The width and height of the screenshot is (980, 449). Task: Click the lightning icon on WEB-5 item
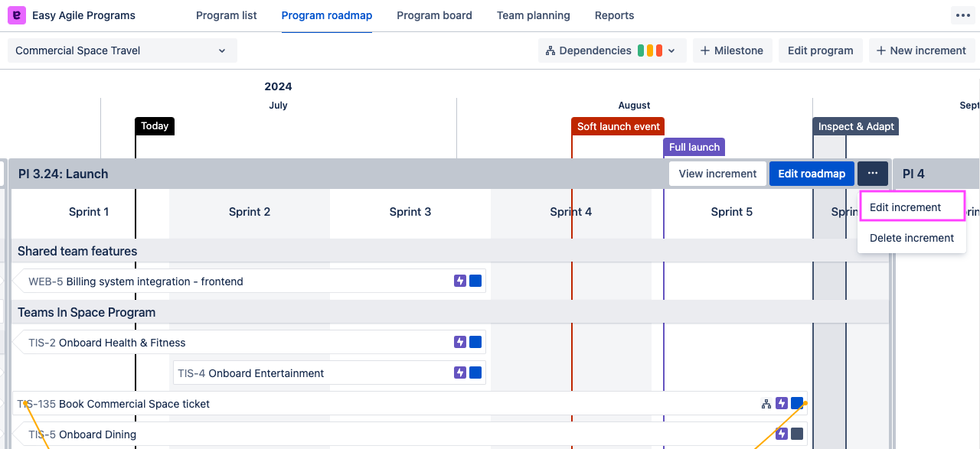(460, 281)
